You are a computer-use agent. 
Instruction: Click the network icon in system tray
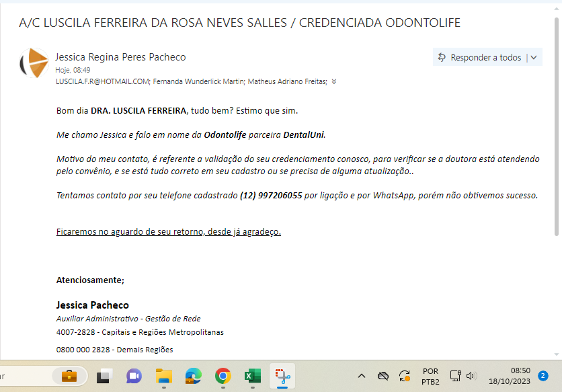[x=456, y=377]
